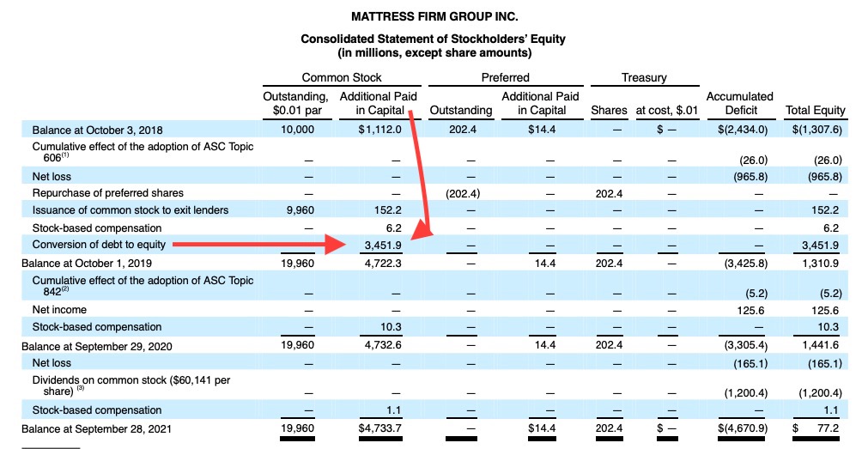Click 'Cumulative effect of the adoption of ASC Topic 606' label
The height and width of the screenshot is (449, 868).
pos(143,152)
